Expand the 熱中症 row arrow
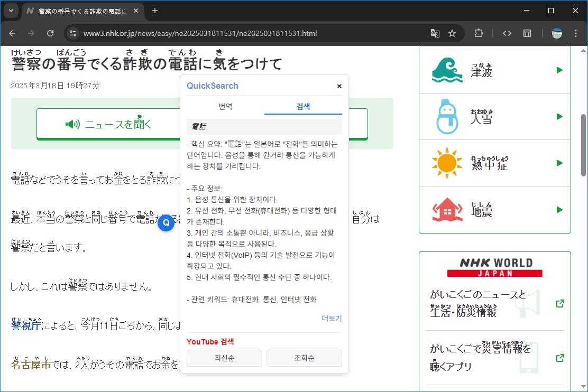 tap(559, 163)
